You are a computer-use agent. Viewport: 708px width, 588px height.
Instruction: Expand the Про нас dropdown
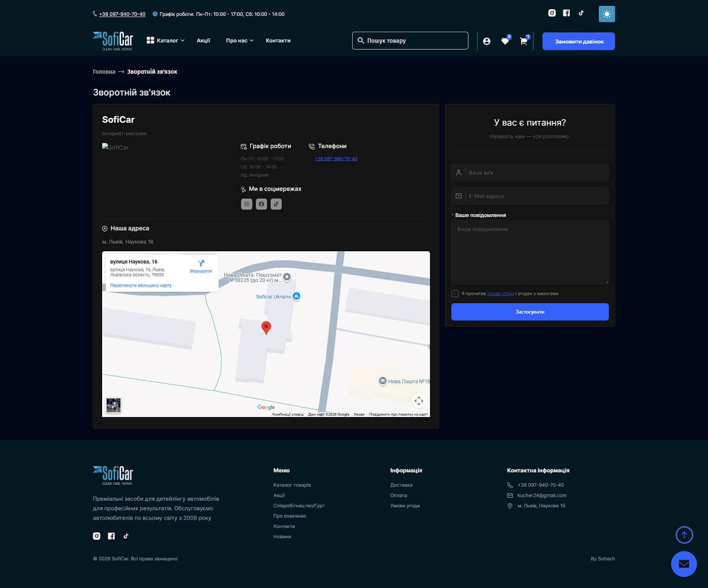coord(240,41)
